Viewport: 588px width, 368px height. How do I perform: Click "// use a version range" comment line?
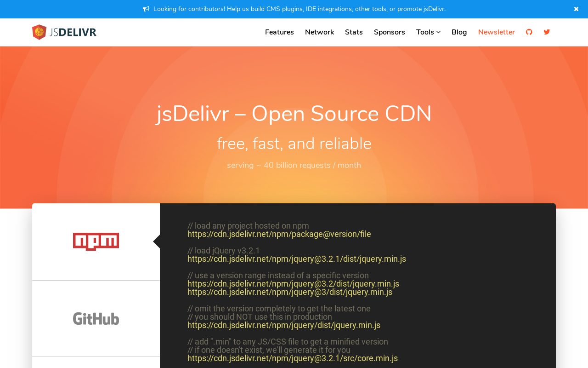pyautogui.click(x=278, y=276)
